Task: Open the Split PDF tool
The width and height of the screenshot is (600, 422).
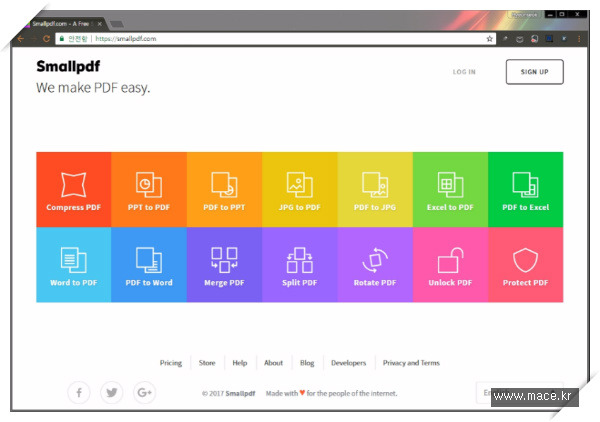Action: pyautogui.click(x=300, y=265)
